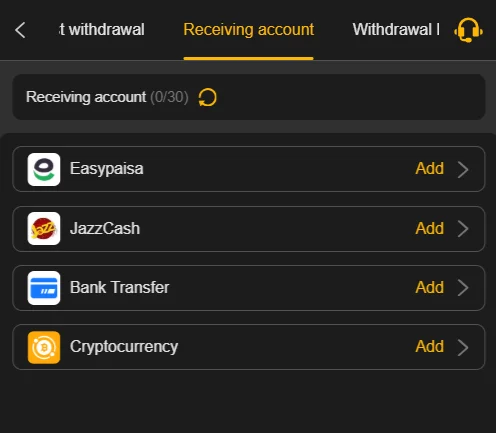
Task: Open customer support headset icon
Action: [468, 30]
